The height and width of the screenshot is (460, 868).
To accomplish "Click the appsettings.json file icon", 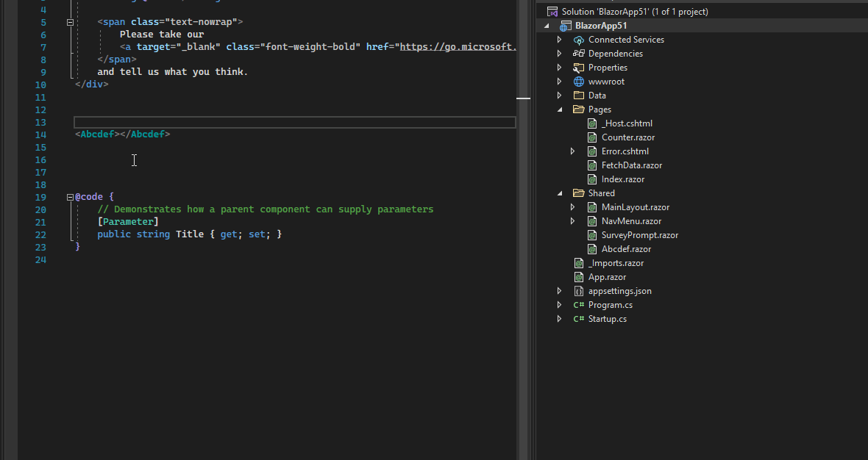I will (578, 291).
